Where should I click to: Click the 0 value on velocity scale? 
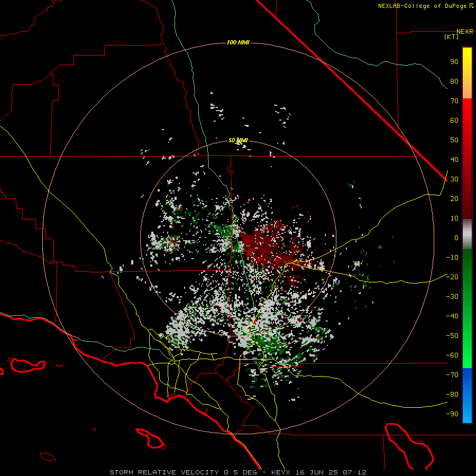[x=456, y=238]
